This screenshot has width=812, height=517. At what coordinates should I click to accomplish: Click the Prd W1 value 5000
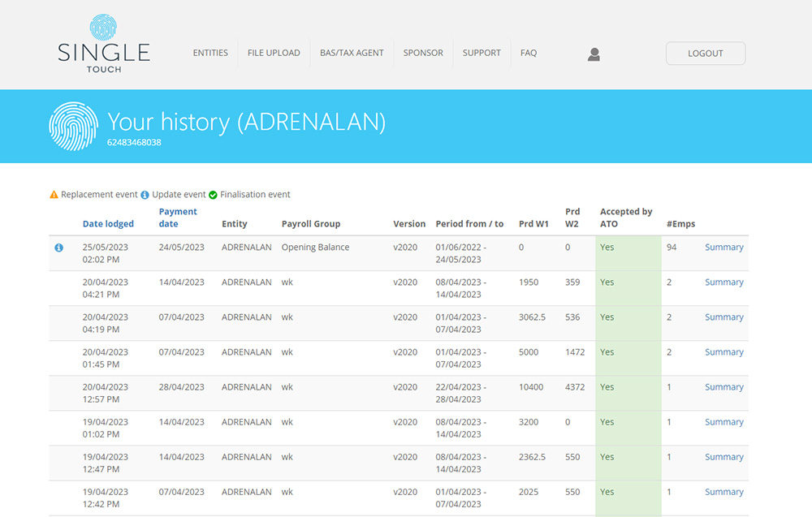(x=529, y=352)
